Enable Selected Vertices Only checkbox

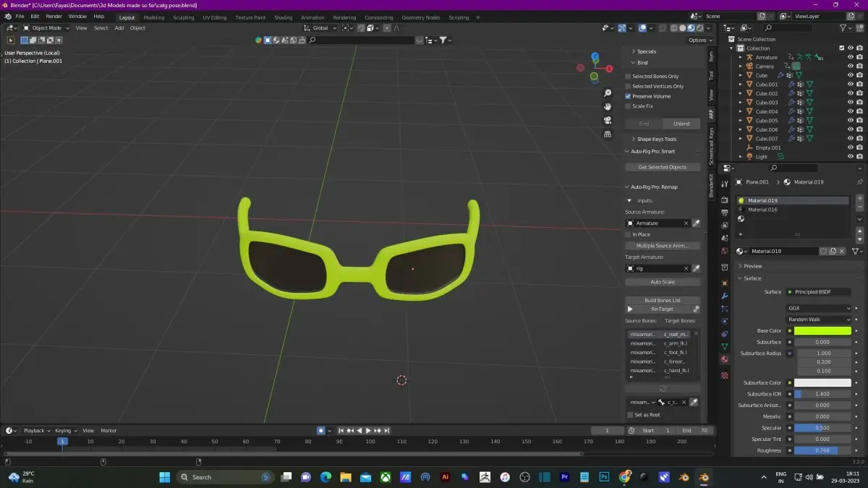629,86
